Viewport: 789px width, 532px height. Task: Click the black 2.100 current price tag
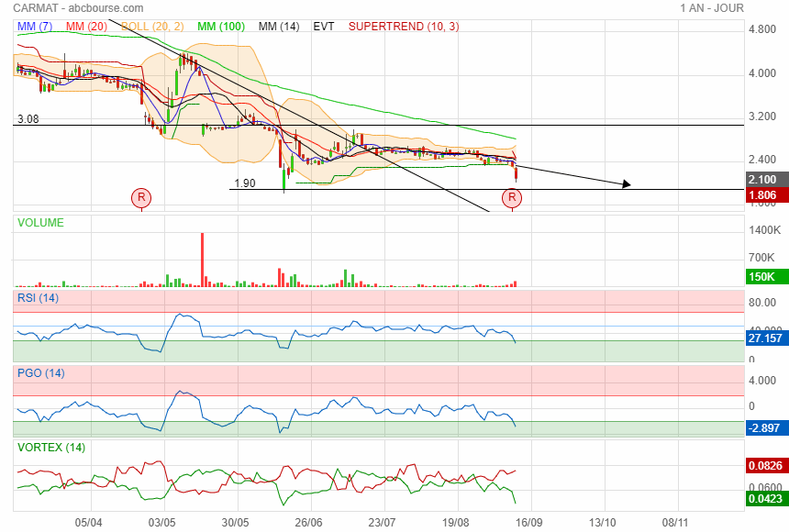(762, 180)
